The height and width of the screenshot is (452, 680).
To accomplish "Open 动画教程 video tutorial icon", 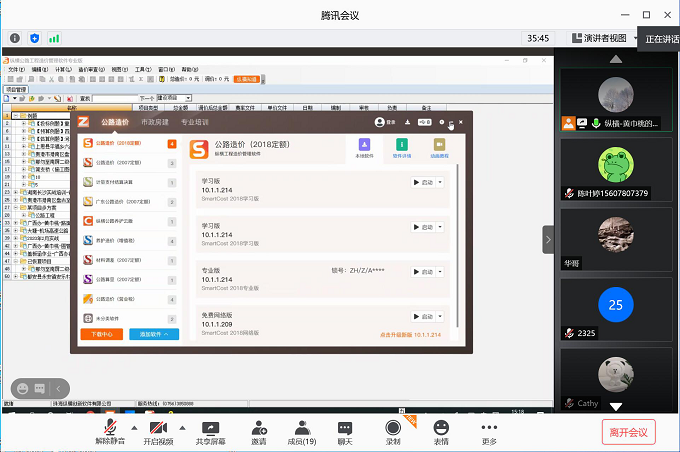I will pyautogui.click(x=439, y=148).
